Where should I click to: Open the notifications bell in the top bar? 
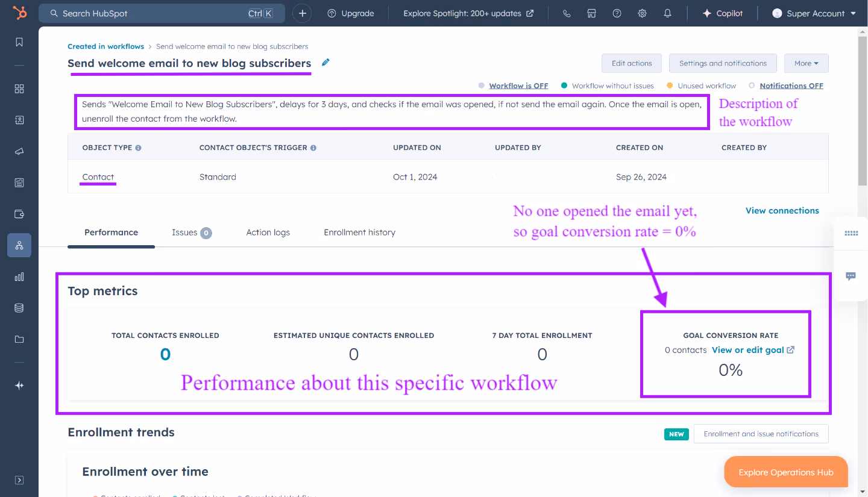coord(667,13)
